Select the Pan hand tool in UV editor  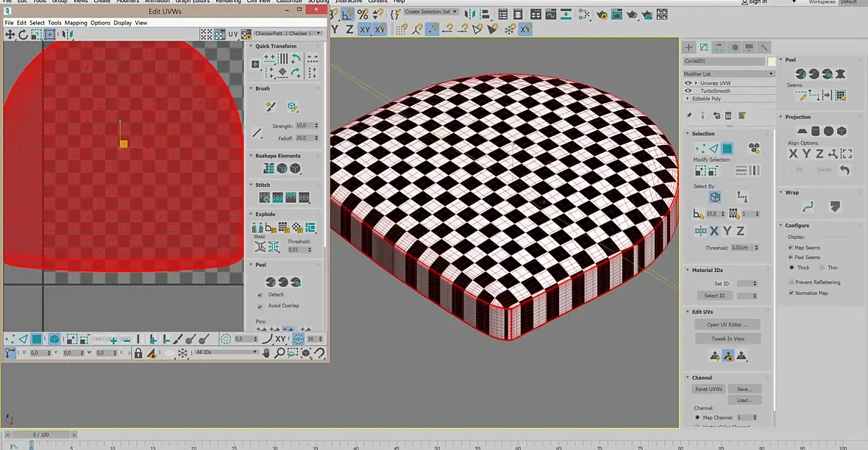267,354
